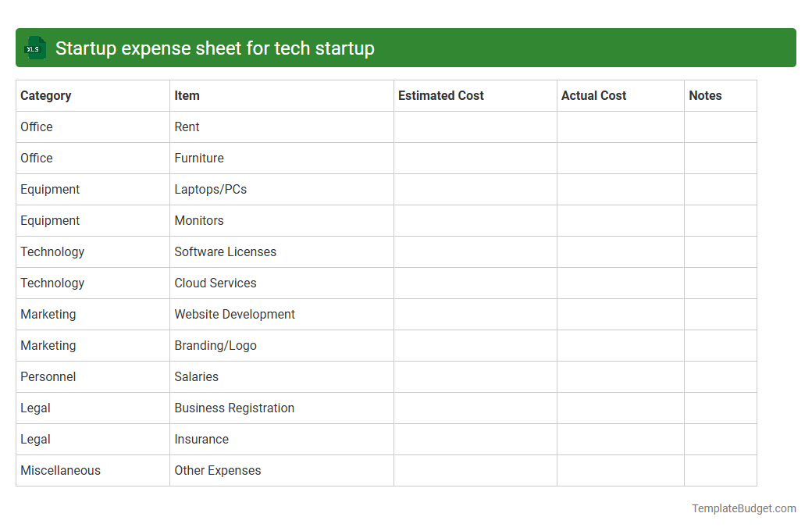Select the Item column header

(187, 95)
